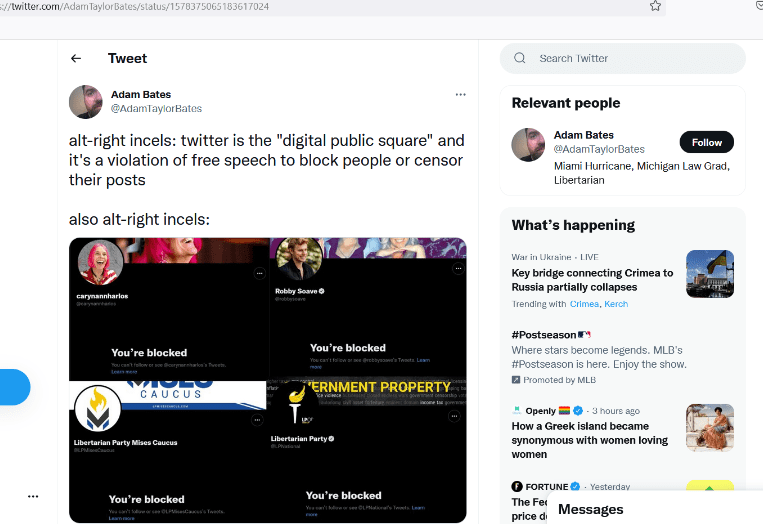View the Ukraine flag news thumbnail

tap(709, 274)
